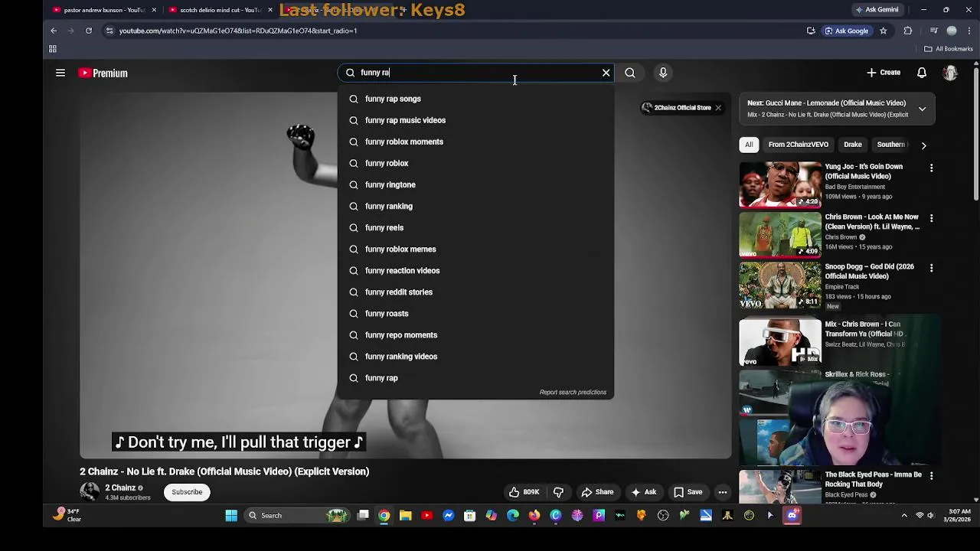Screen dimensions: 980x551
Task: Like the video (809K thumbs up)
Action: click(x=524, y=492)
